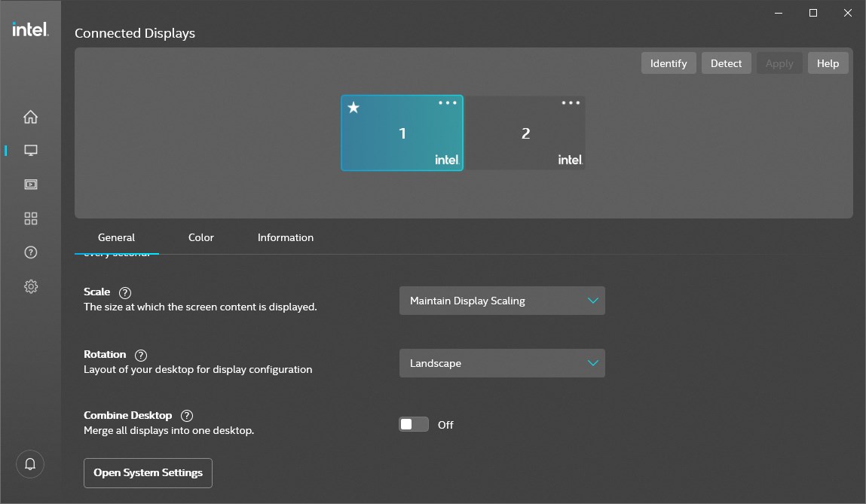Switch to the Information tab
Image resolution: width=866 pixels, height=504 pixels.
coord(286,237)
